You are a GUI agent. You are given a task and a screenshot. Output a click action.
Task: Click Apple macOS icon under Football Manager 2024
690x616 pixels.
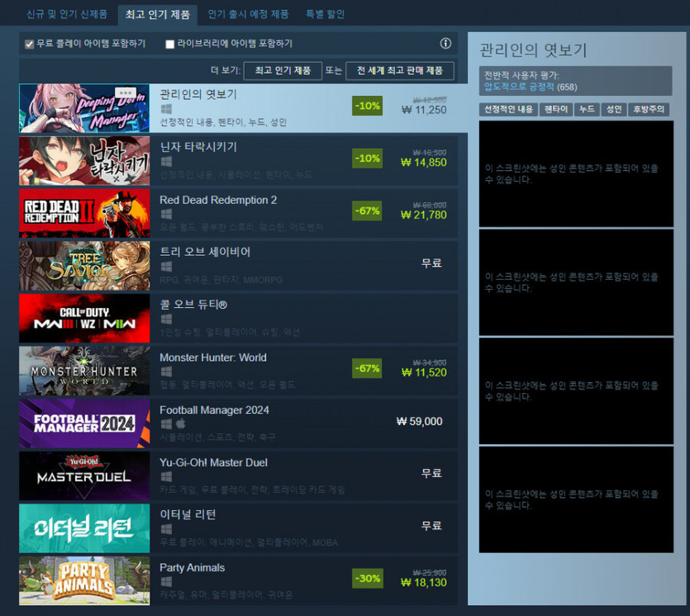click(180, 424)
